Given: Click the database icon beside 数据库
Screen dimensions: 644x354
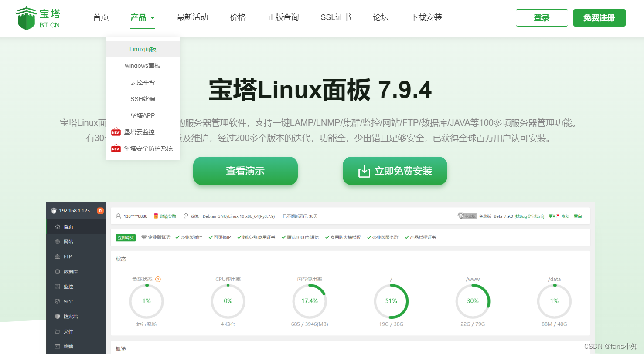Looking at the screenshot, I should point(58,272).
